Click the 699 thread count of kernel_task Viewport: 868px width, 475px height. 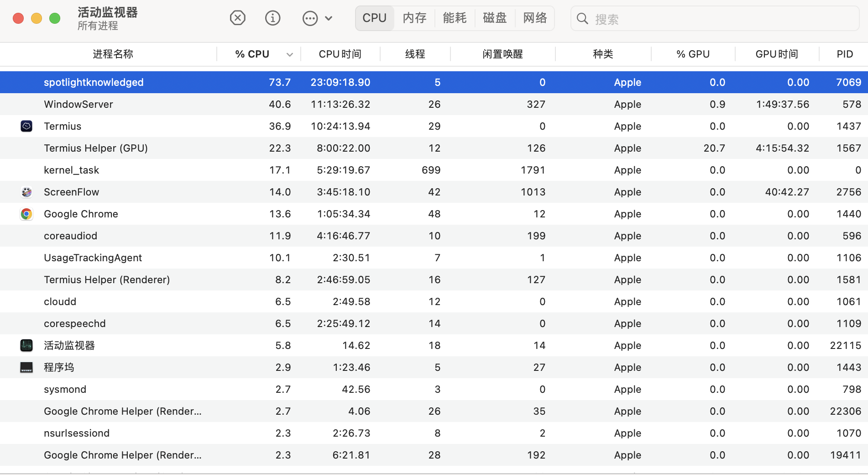(431, 170)
